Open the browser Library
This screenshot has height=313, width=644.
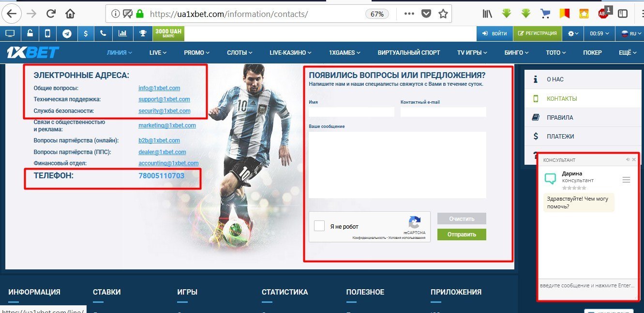487,14
